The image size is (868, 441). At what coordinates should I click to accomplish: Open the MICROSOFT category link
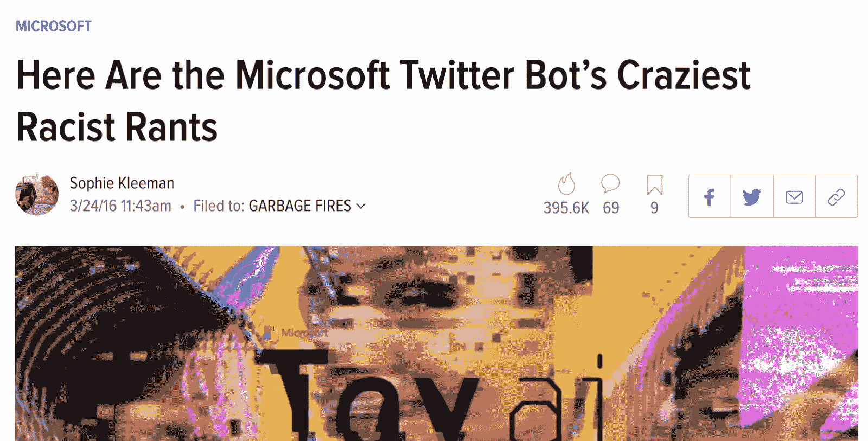54,26
